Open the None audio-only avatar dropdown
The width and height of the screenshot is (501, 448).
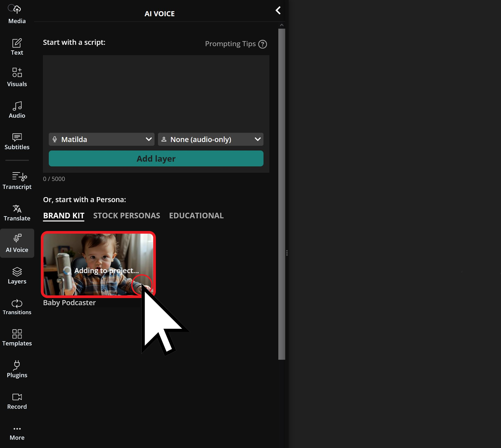point(210,139)
